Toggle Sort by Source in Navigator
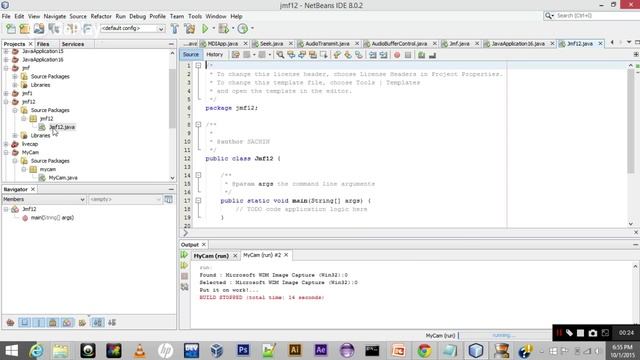The image size is (640, 360). tap(112, 322)
